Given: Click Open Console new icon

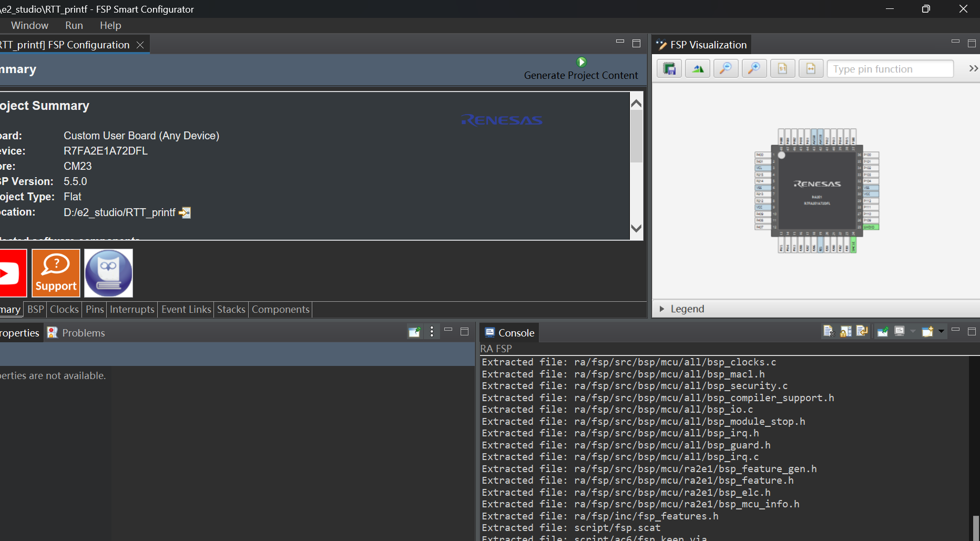Looking at the screenshot, I should [x=927, y=331].
